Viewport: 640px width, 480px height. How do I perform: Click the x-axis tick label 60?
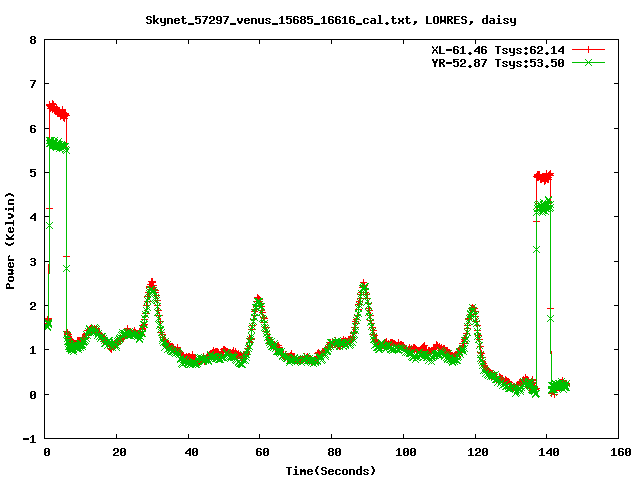point(262,452)
